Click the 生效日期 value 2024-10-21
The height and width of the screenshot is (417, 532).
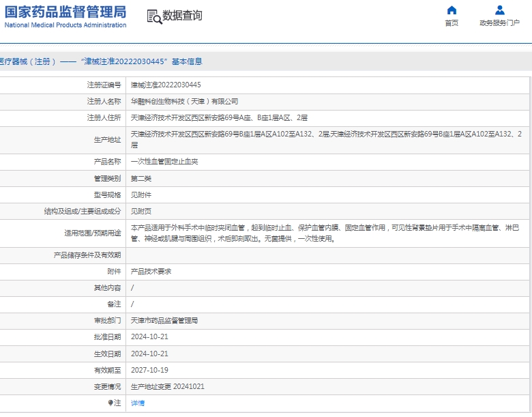click(x=149, y=354)
